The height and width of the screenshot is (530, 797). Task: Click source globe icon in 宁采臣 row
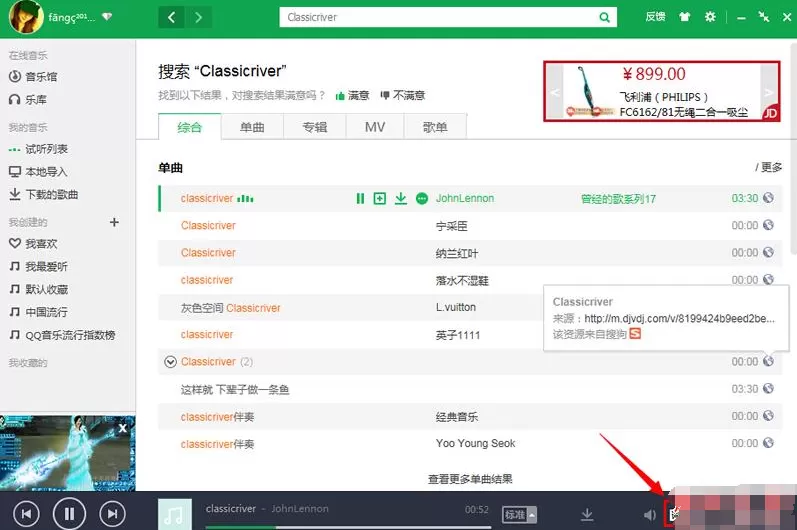[768, 225]
